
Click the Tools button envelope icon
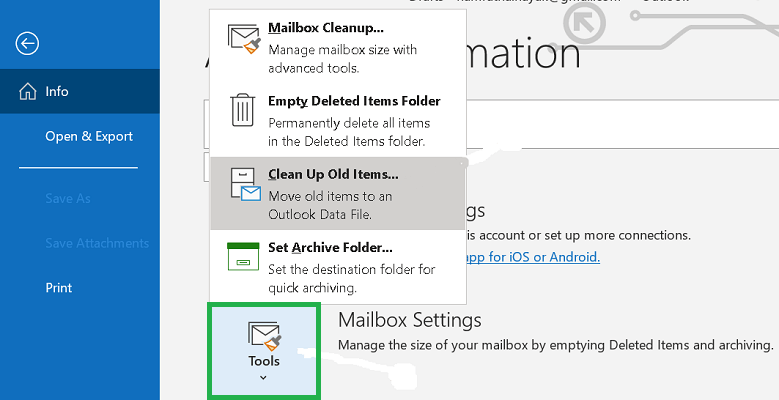pyautogui.click(x=265, y=336)
